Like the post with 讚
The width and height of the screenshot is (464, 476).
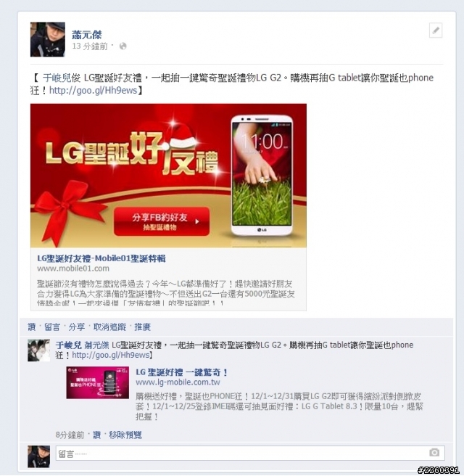32,327
